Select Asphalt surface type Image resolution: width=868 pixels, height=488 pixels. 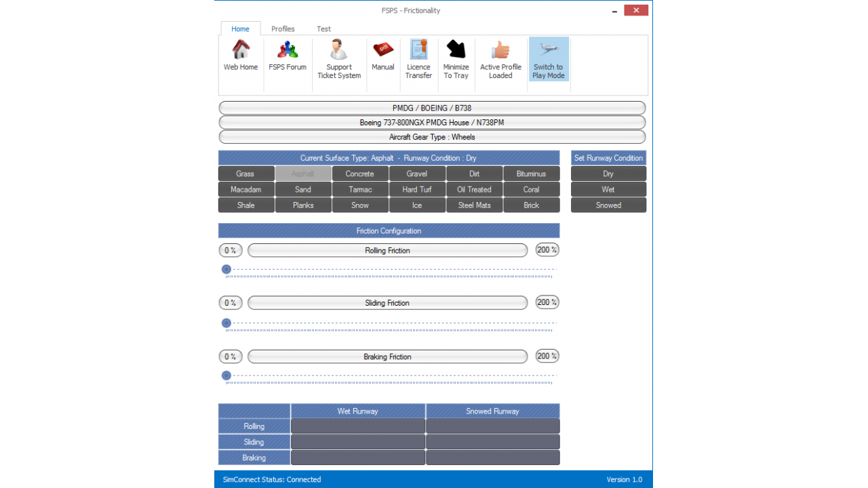303,174
